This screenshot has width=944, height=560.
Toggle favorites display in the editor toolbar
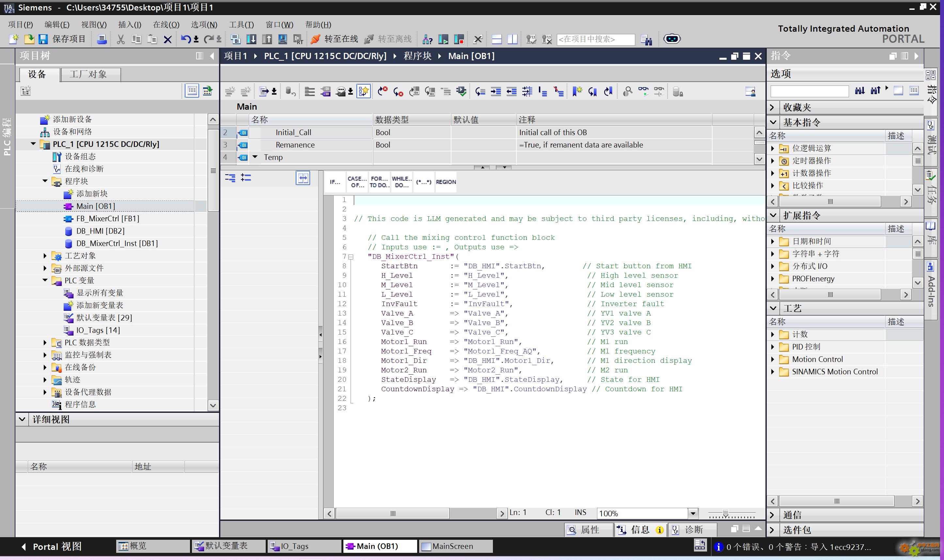[364, 91]
